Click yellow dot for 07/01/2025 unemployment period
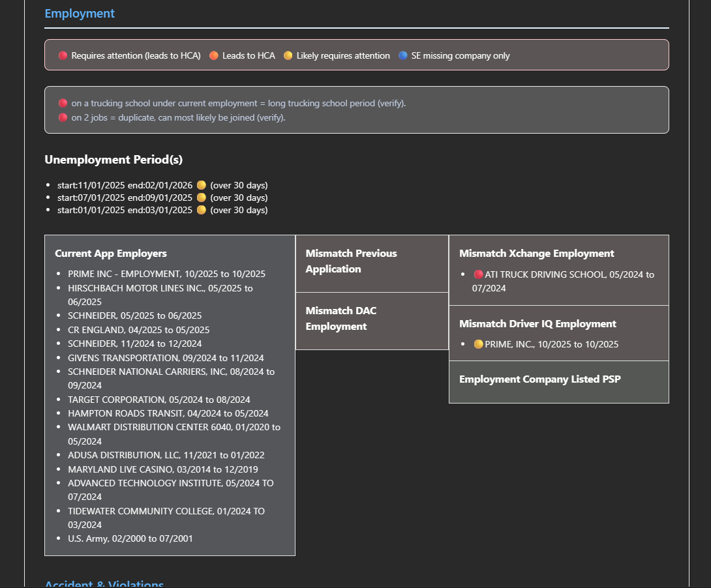Viewport: 711px width, 588px height. click(202, 198)
